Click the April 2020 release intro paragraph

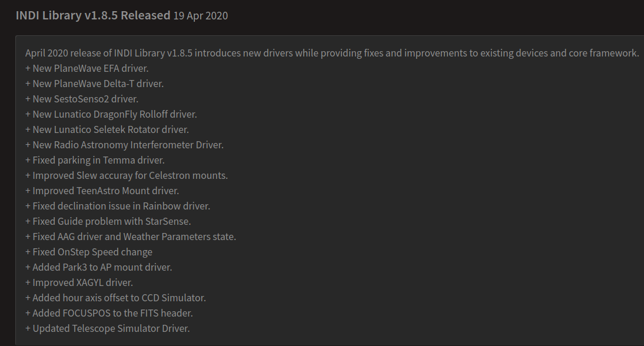[331, 53]
